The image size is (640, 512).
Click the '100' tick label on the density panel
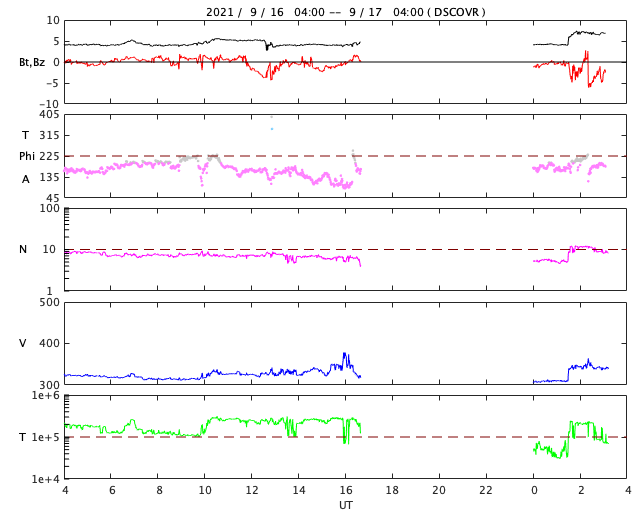click(49, 208)
